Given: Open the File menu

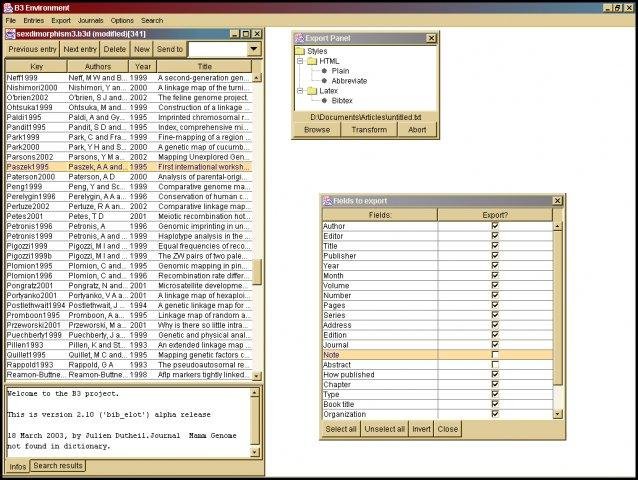Looking at the screenshot, I should point(11,20).
